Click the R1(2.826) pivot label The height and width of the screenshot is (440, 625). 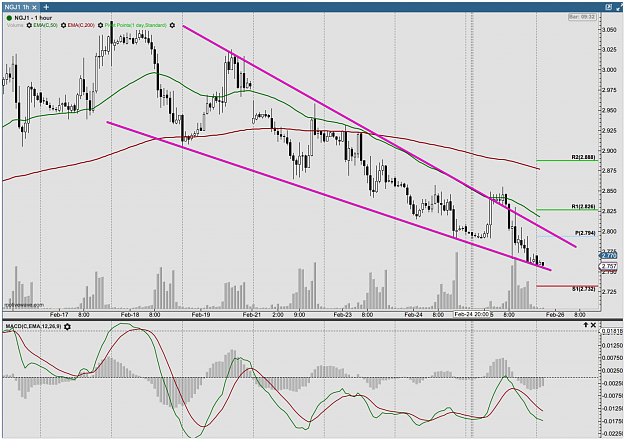(x=584, y=207)
